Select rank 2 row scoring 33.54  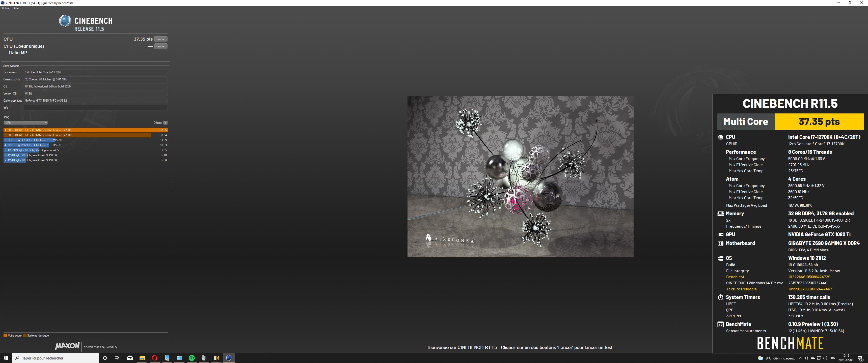tap(86, 135)
